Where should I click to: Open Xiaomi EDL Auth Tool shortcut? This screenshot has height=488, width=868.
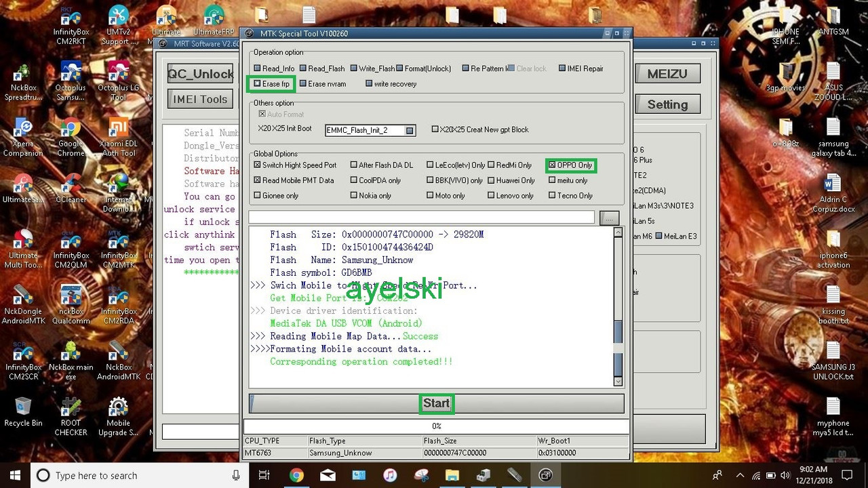(x=119, y=138)
